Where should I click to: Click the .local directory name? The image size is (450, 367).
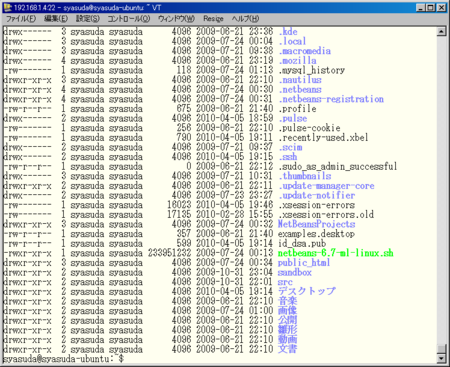click(x=292, y=41)
